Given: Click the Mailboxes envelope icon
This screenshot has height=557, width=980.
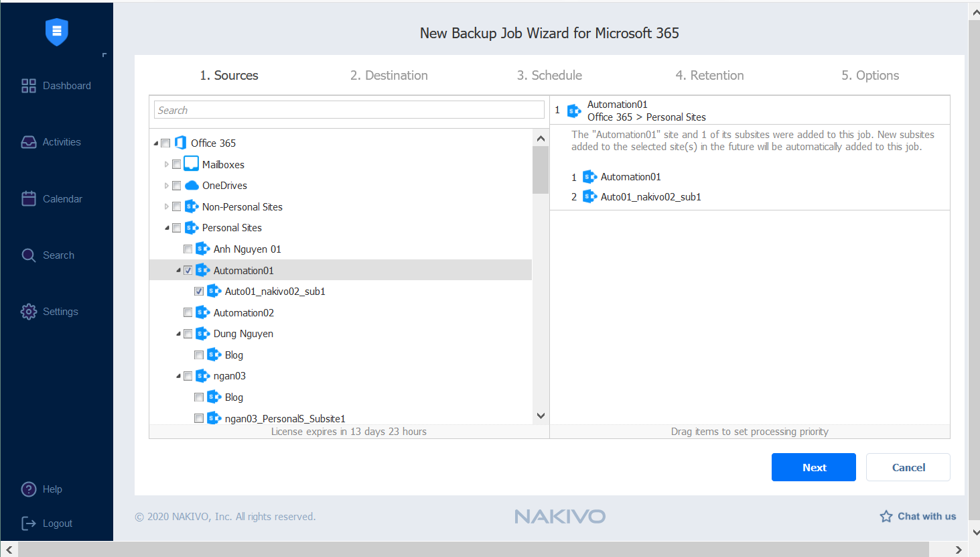Looking at the screenshot, I should (192, 164).
